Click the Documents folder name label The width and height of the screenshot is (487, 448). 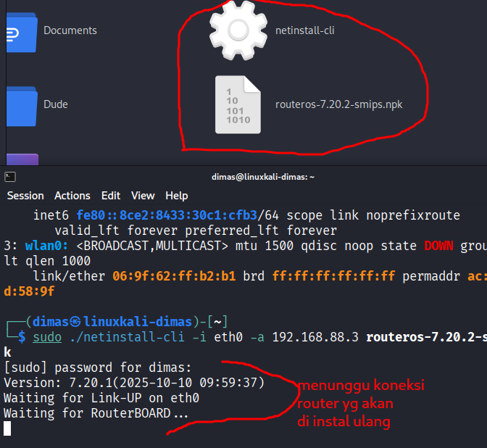70,30
